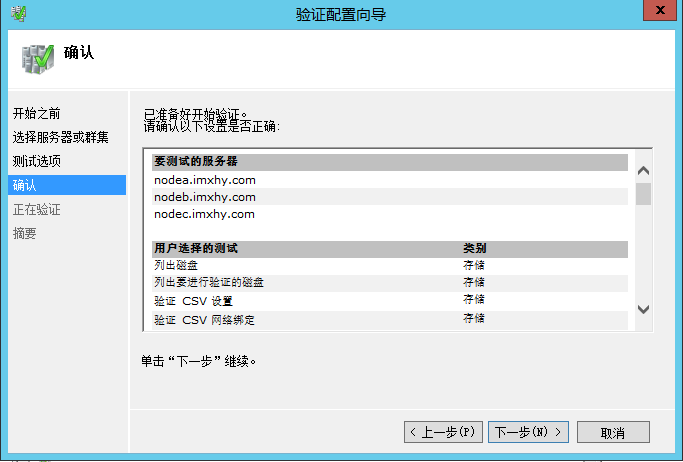Viewport: 683px width, 462px height.
Task: Click the 正在验证 step
Action: coord(37,209)
